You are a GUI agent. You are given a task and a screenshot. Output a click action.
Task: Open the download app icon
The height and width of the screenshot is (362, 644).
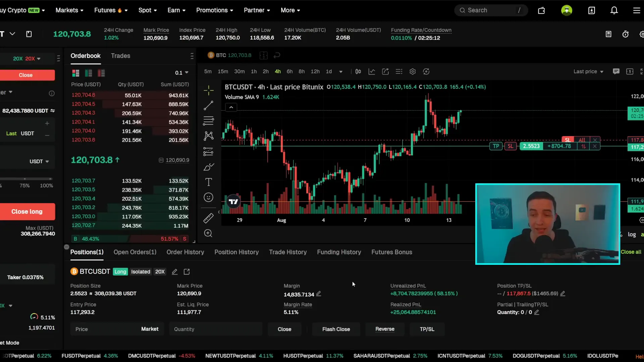(x=592, y=10)
